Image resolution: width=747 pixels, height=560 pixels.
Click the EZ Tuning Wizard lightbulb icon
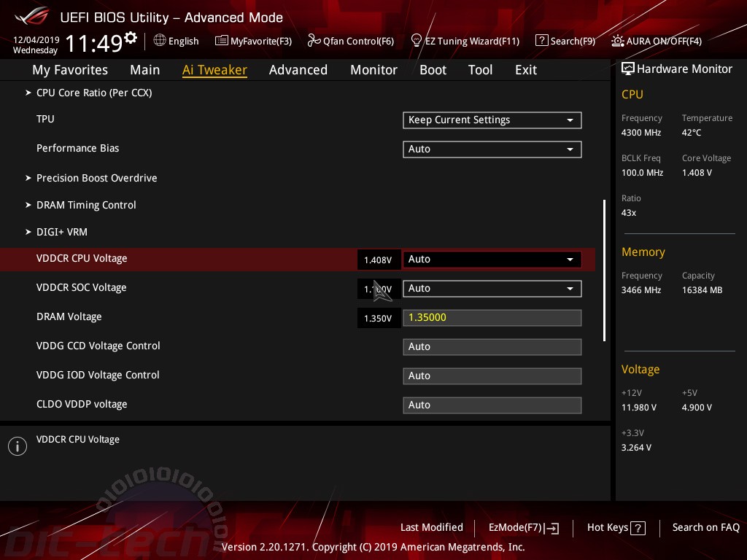tap(416, 41)
